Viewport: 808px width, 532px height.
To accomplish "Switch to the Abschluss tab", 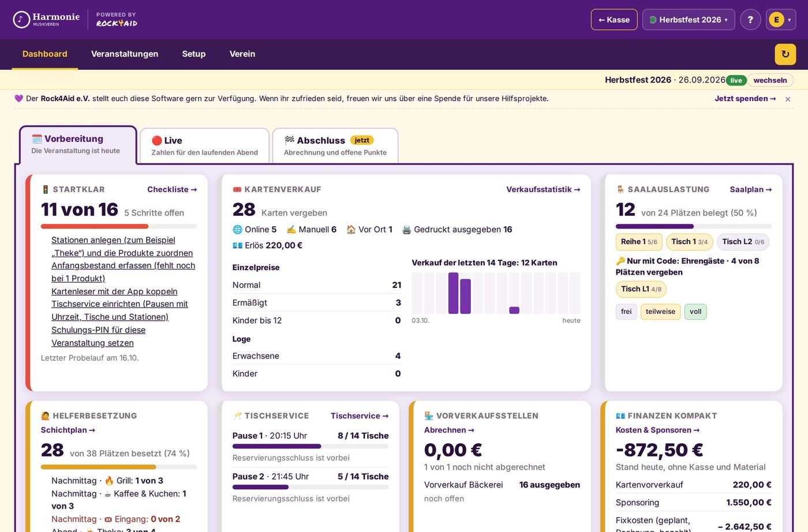I will click(335, 146).
